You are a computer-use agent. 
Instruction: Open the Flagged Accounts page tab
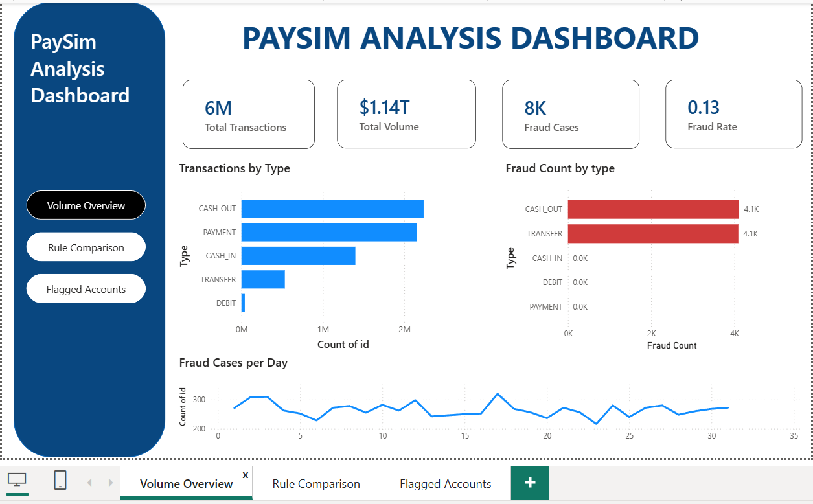coord(446,483)
